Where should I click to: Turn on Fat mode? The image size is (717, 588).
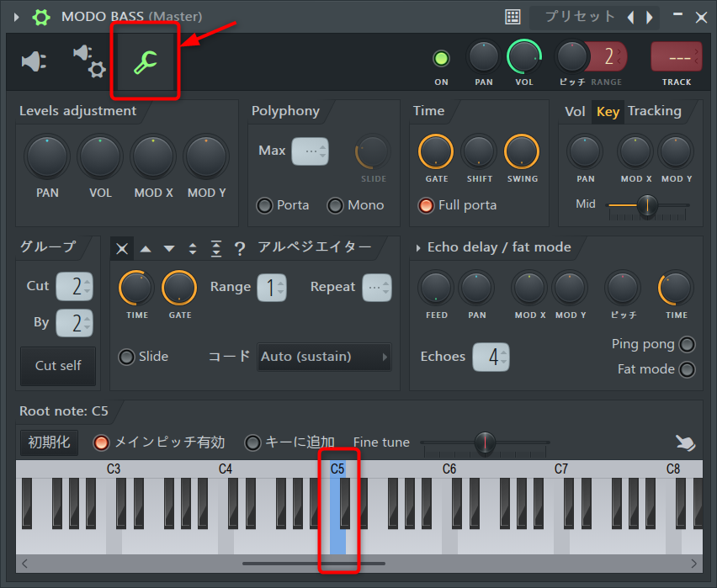point(688,369)
